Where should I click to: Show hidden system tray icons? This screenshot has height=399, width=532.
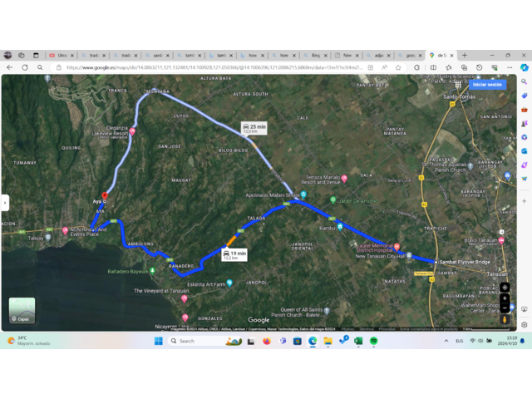(x=446, y=341)
